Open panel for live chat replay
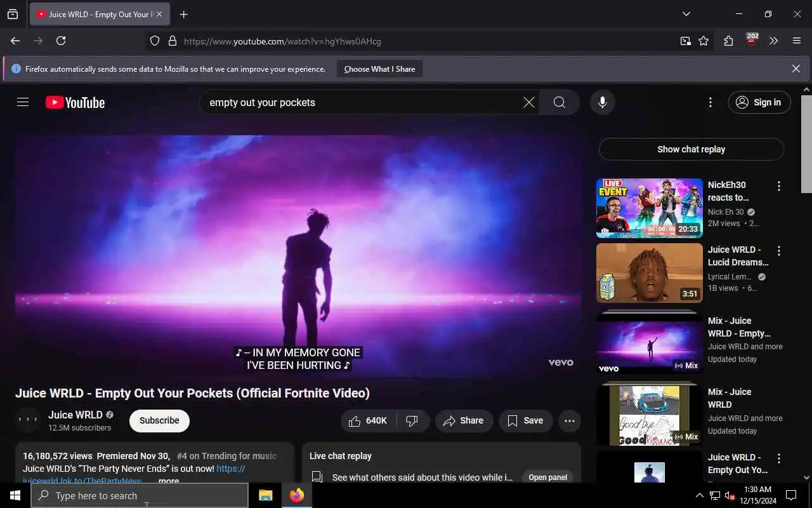Image resolution: width=812 pixels, height=508 pixels. click(x=547, y=478)
